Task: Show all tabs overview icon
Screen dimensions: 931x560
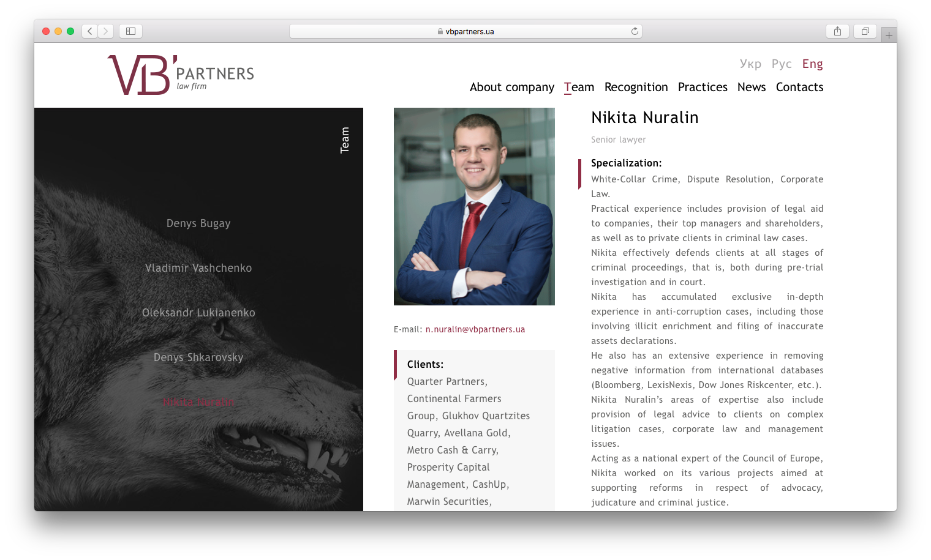Action: pyautogui.click(x=865, y=31)
